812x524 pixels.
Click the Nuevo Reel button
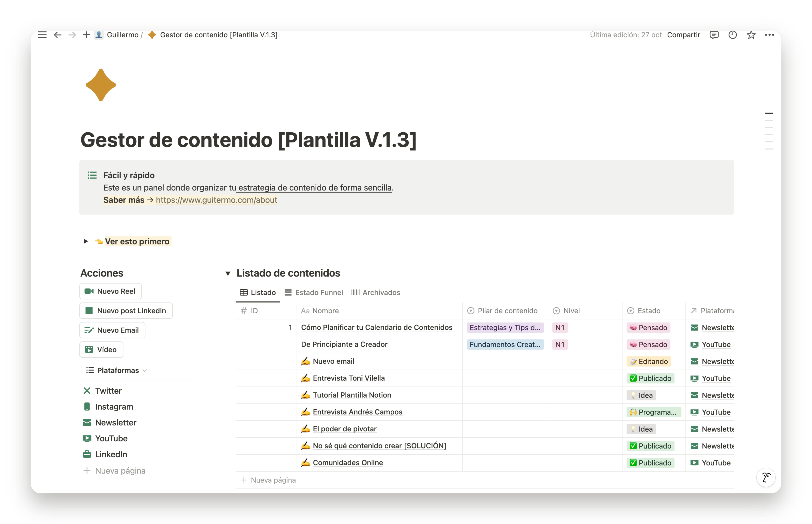[110, 291]
